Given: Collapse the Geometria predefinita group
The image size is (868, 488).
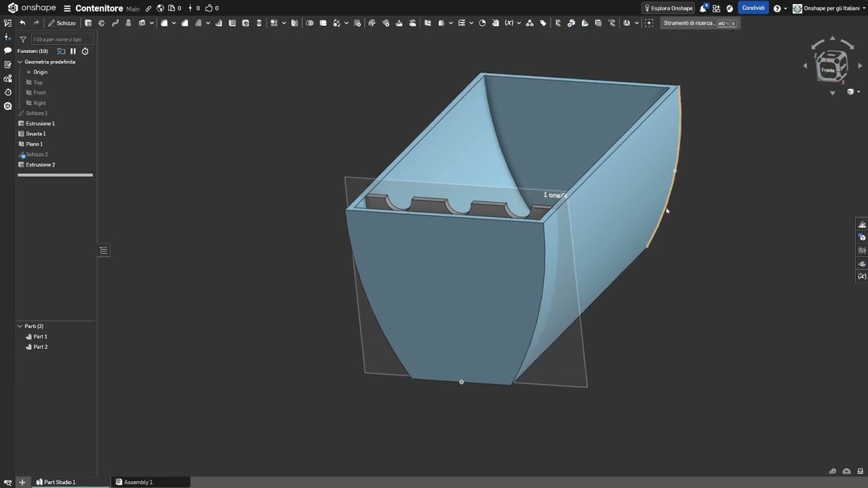Looking at the screenshot, I should pyautogui.click(x=20, y=62).
